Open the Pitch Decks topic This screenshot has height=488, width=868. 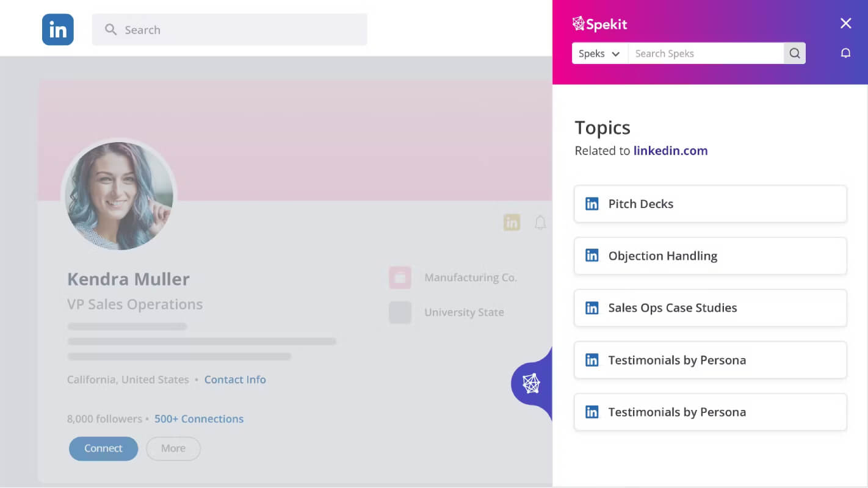(x=711, y=204)
